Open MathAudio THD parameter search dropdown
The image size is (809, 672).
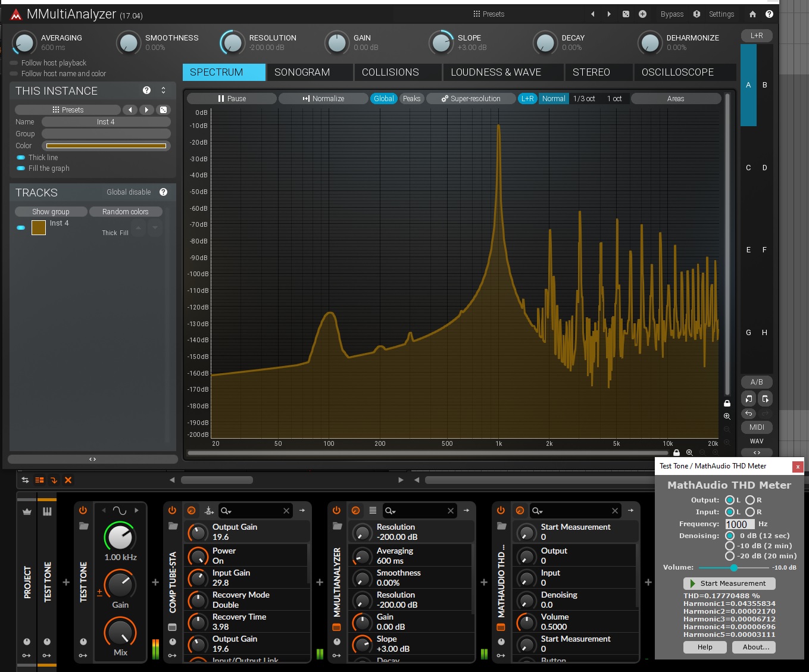537,511
